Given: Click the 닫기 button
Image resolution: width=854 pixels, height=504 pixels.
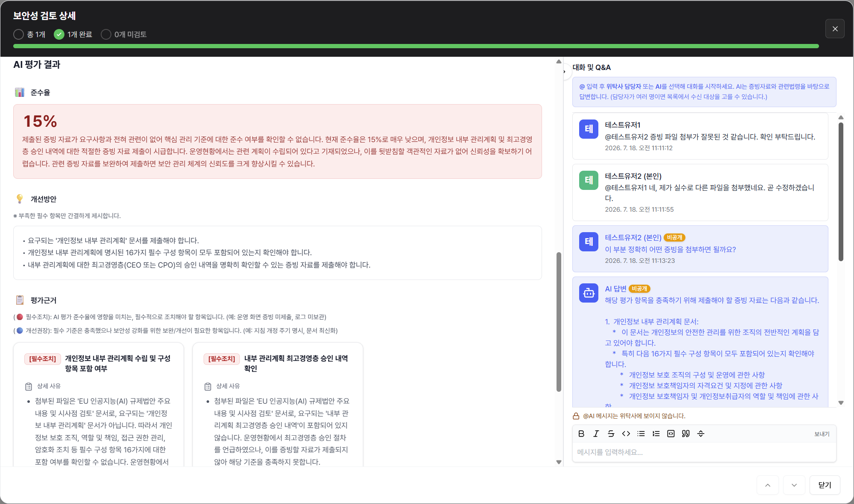Looking at the screenshot, I should [x=825, y=485].
